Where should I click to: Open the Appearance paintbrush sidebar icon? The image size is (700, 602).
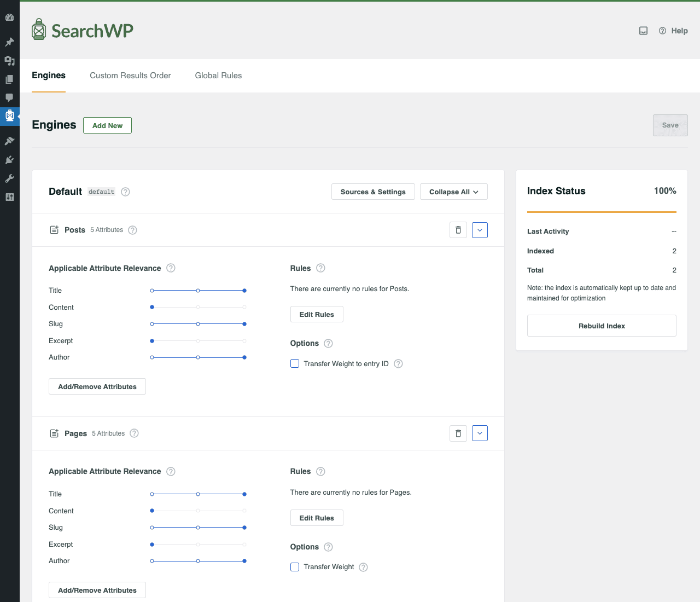coord(9,141)
